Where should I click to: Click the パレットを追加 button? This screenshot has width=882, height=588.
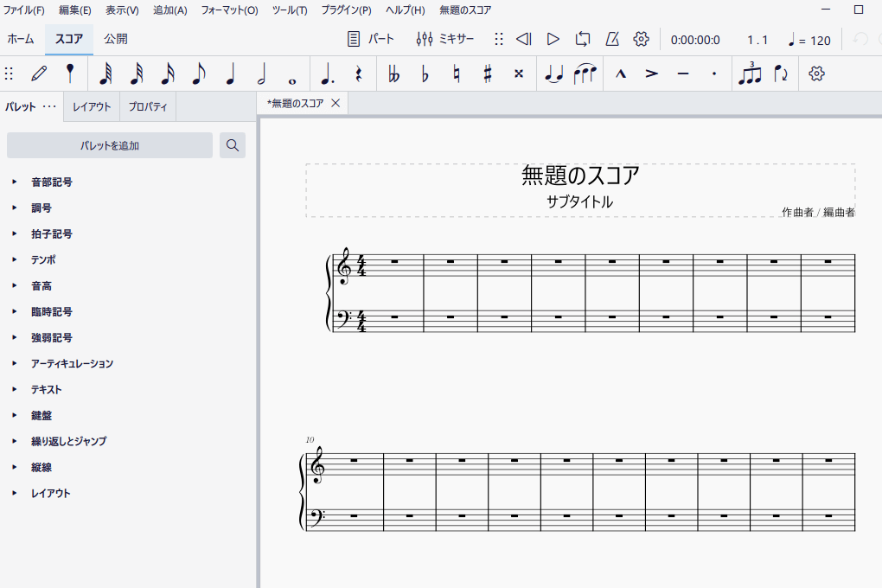[x=110, y=145]
